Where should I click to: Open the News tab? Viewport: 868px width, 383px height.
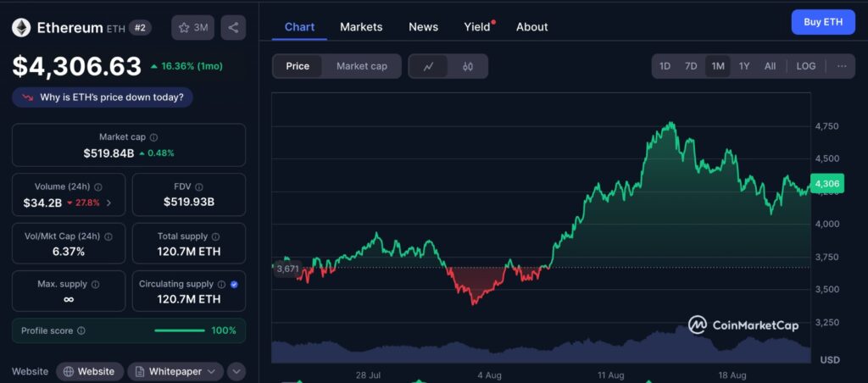click(424, 27)
